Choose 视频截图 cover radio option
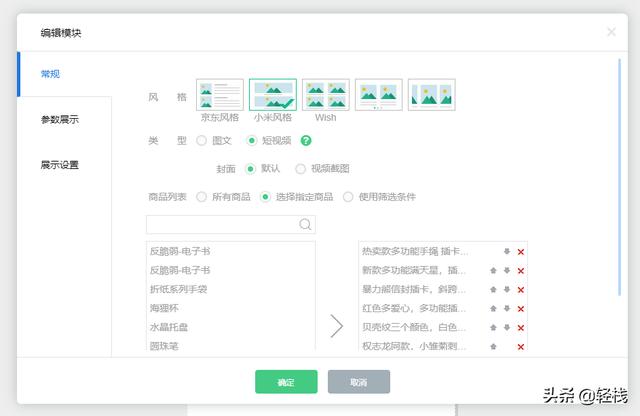Screen dimensions: 640x416 (300, 169)
